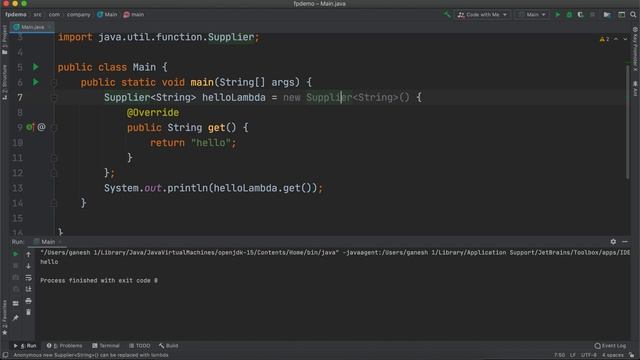Jump to next highlighted problem arrow

coord(625,39)
